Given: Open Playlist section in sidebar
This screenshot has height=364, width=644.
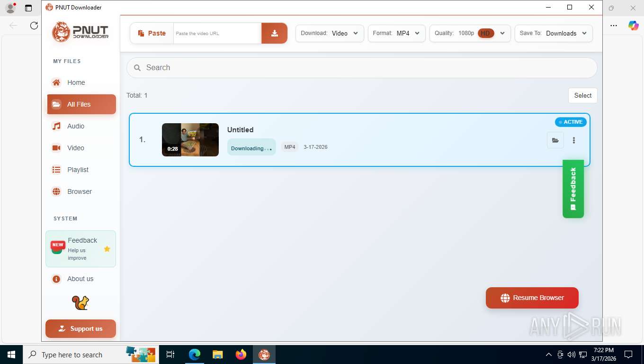Looking at the screenshot, I should (81, 170).
